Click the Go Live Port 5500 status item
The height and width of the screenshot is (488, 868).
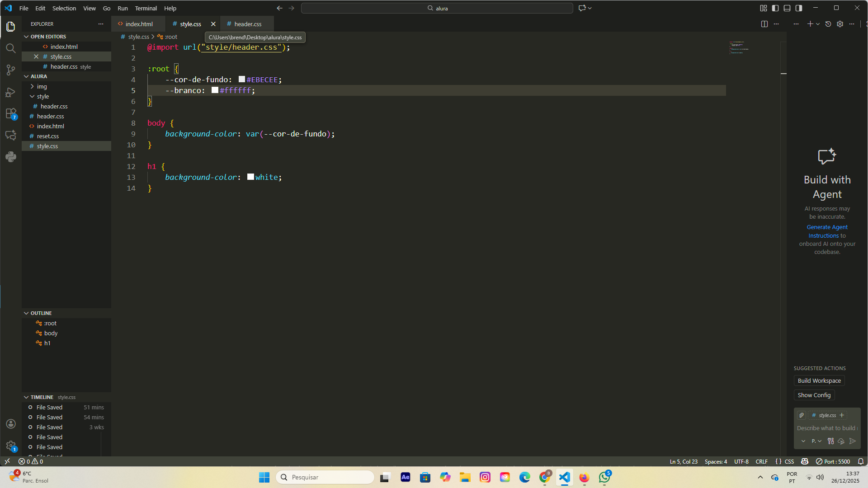tap(833, 461)
